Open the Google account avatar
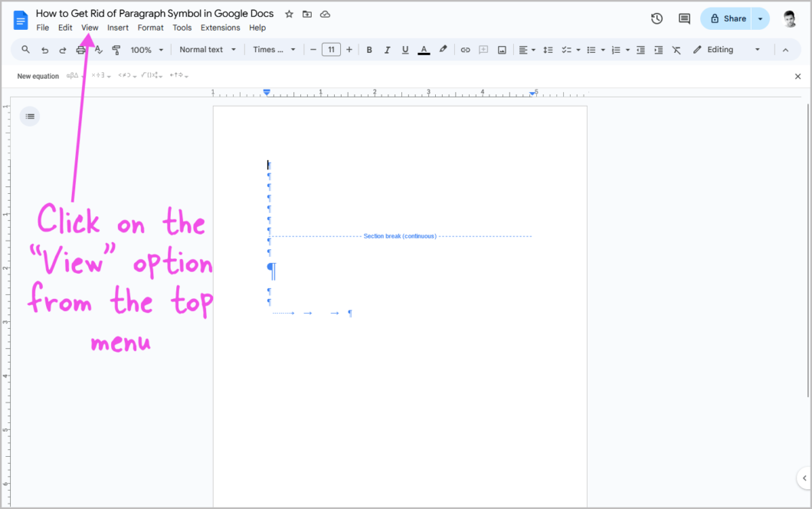The height and width of the screenshot is (509, 812). [x=789, y=18]
